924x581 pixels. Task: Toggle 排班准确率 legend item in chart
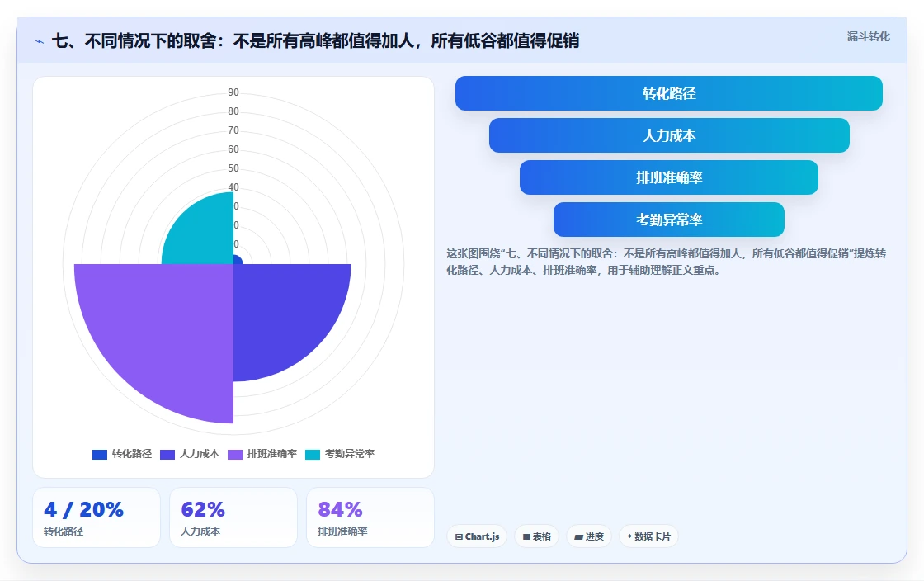tap(262, 454)
